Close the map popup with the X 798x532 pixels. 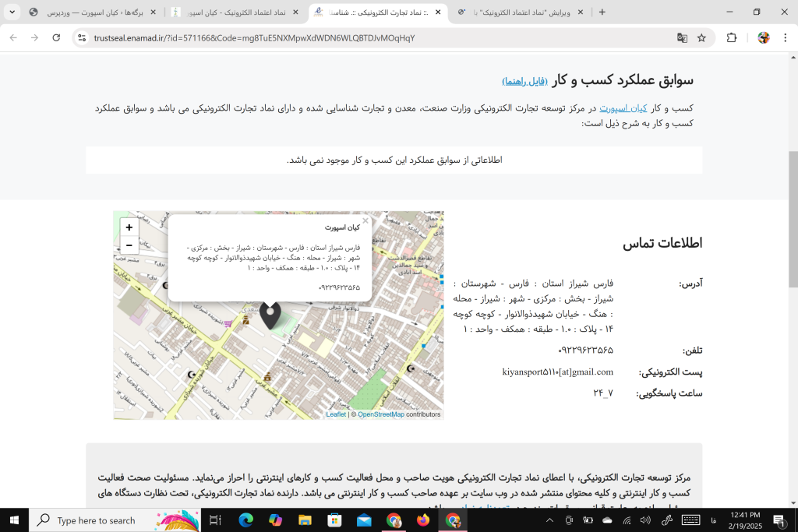pos(365,221)
